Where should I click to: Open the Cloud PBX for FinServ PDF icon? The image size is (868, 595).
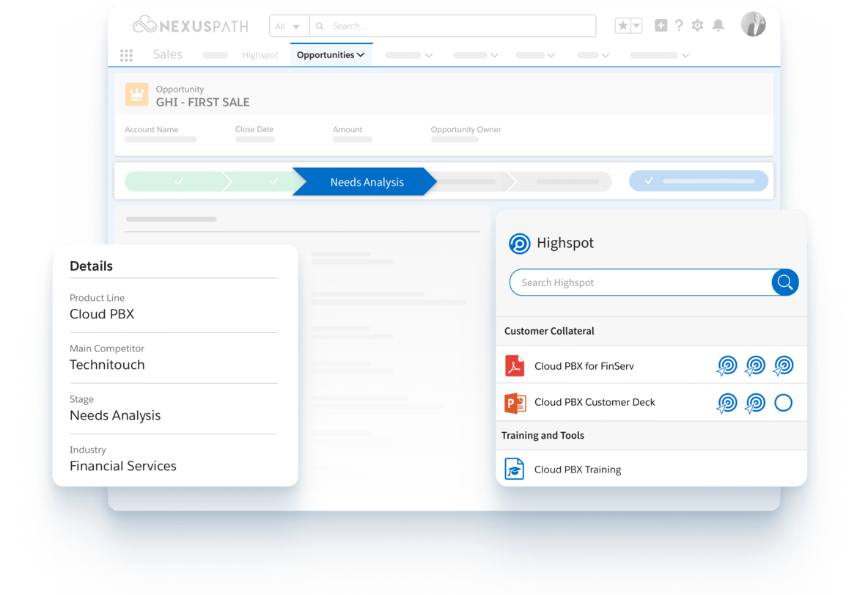point(515,365)
